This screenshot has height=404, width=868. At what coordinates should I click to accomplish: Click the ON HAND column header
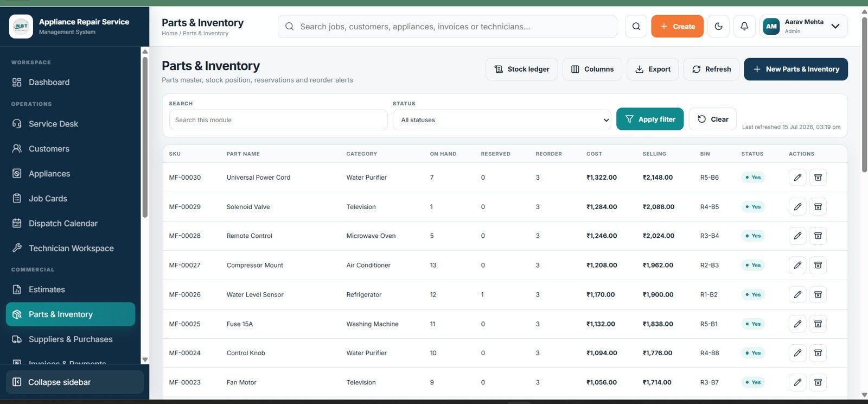tap(443, 154)
